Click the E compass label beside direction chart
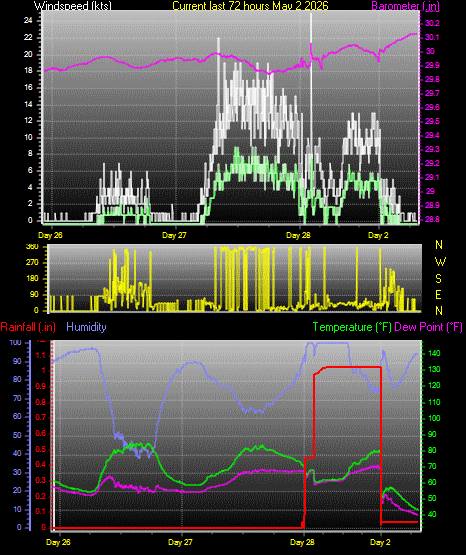Viewport: 466px width, 555px height. pos(438,295)
